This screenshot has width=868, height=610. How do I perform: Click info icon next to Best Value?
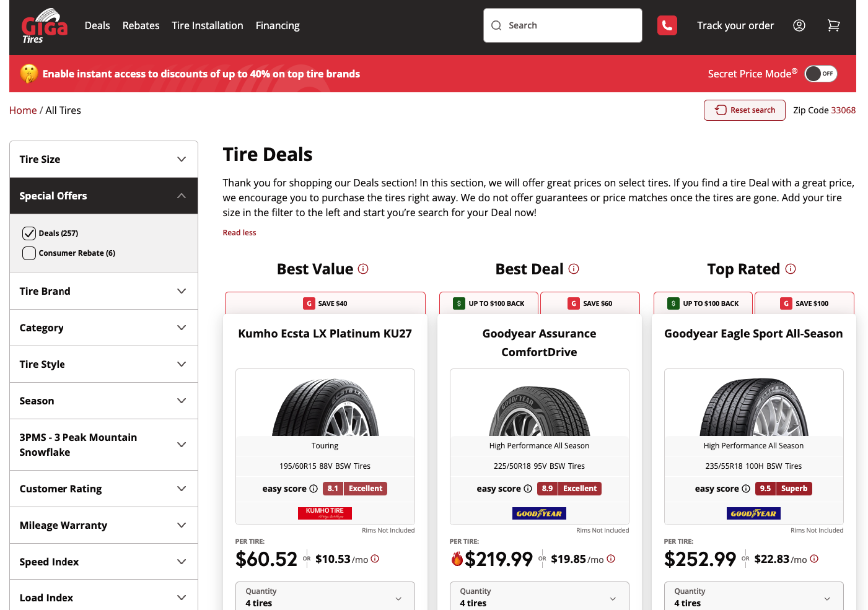point(364,269)
